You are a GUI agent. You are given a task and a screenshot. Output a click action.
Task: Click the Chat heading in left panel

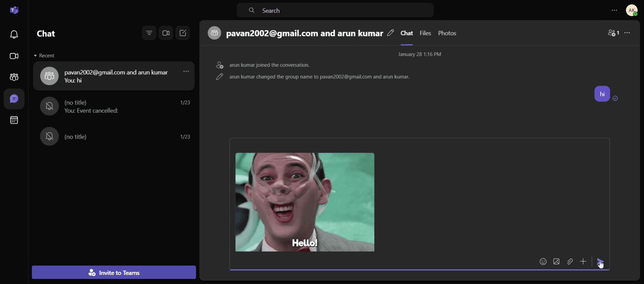point(46,34)
